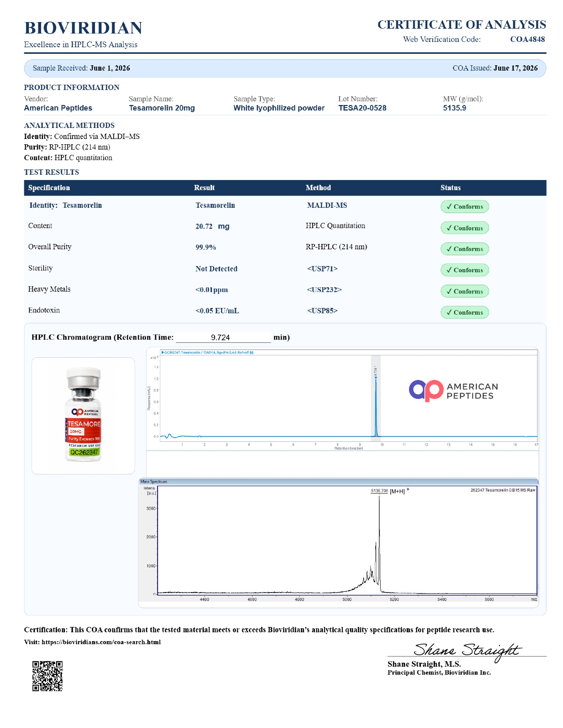Click the ANALYTICAL METHODS section heading
Viewport: 563px width, 728px height.
(x=69, y=125)
